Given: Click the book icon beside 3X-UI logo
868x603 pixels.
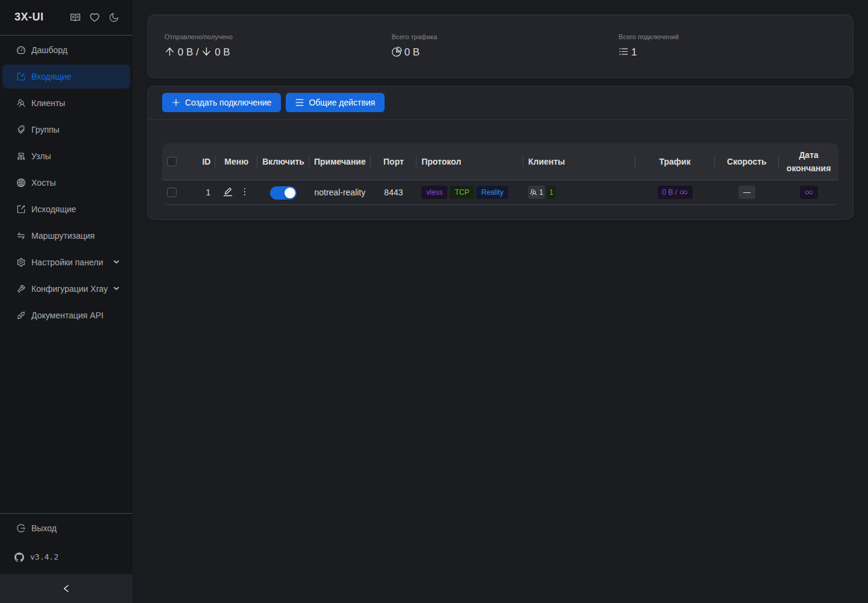Looking at the screenshot, I should tap(75, 17).
